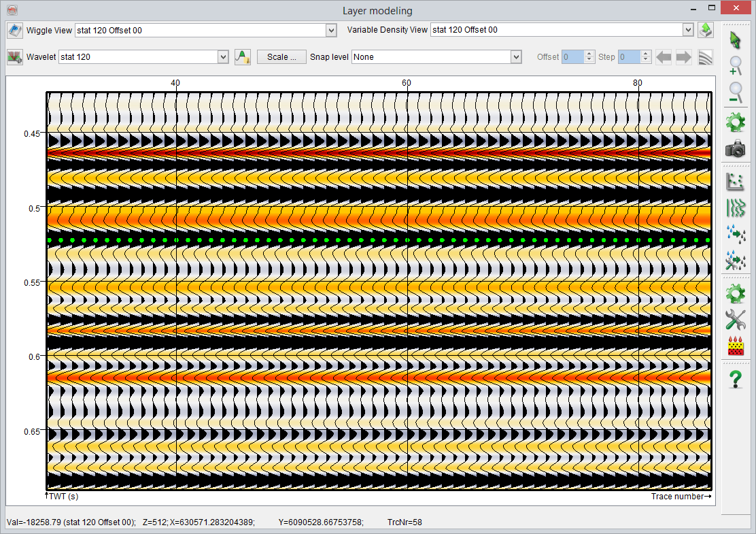
Task: Open the wrench and screwdriver tools icon
Action: pos(735,320)
